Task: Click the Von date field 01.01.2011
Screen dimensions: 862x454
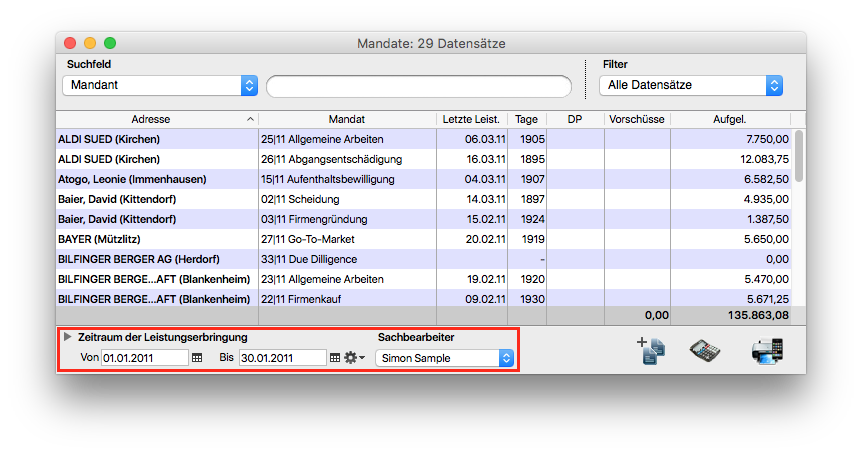Action: [x=145, y=358]
